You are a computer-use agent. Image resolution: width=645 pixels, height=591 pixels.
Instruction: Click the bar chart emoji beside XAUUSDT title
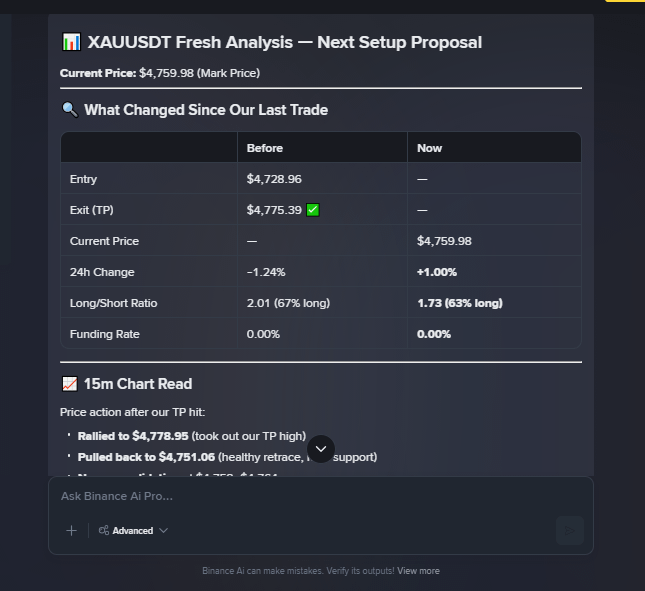pyautogui.click(x=71, y=42)
